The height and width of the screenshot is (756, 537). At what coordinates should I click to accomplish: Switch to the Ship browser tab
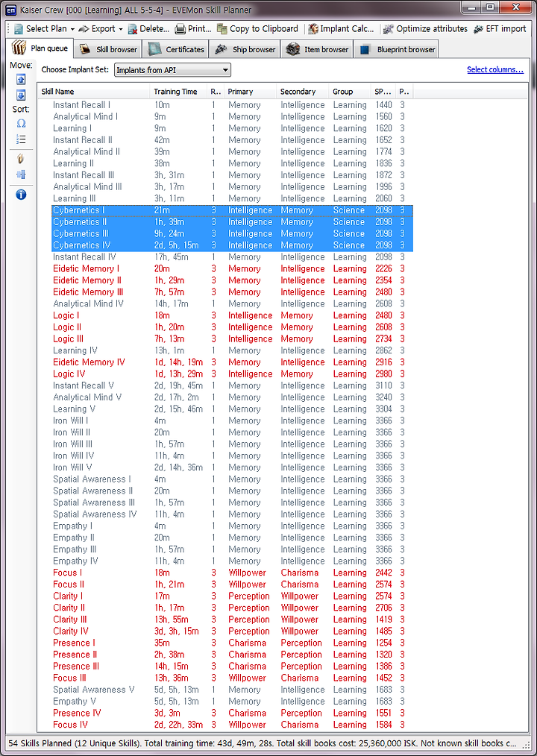[245, 49]
